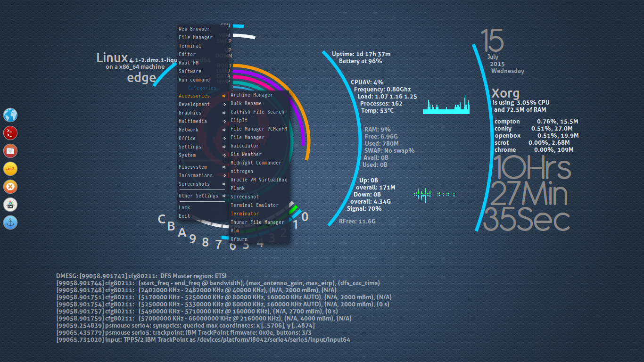
Task: Click the Battery at 96% text
Action: [x=361, y=61]
